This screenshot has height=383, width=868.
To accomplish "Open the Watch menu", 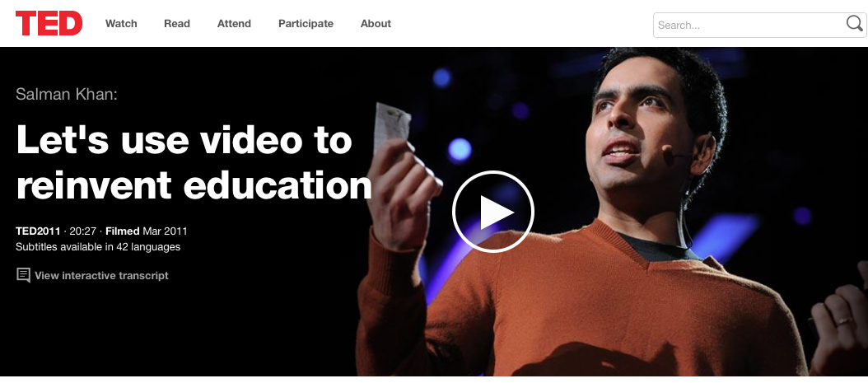I will [121, 24].
